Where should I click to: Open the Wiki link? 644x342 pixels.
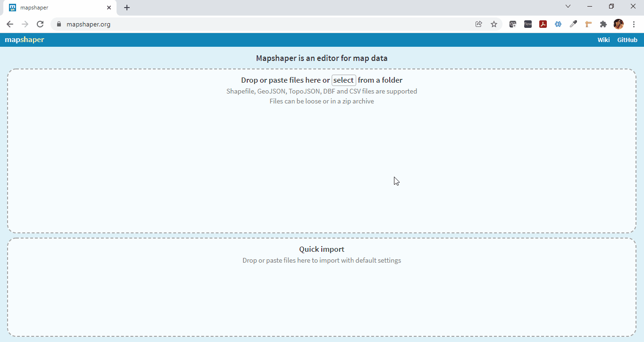(x=603, y=40)
